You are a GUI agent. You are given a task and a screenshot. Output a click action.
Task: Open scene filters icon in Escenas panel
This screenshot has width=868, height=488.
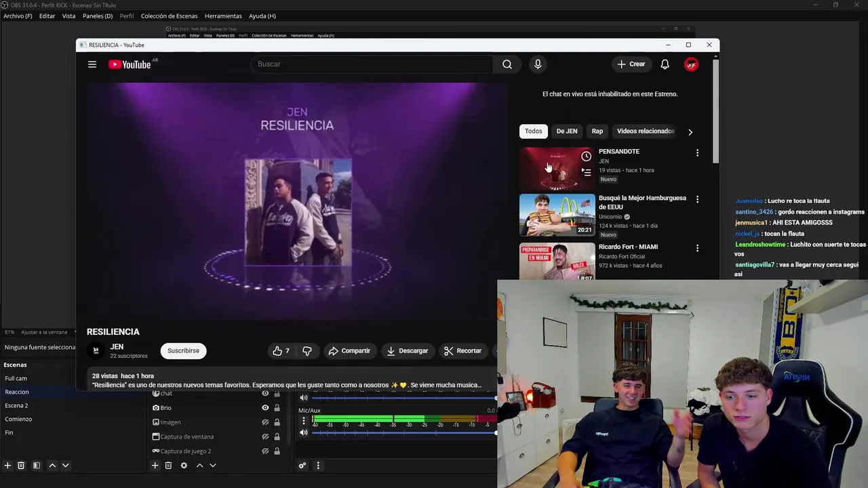tap(37, 466)
